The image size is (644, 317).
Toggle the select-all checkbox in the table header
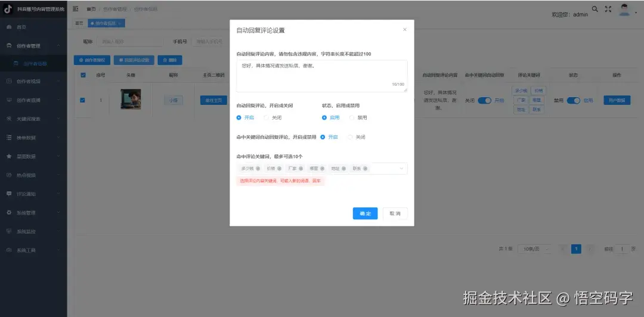point(83,75)
